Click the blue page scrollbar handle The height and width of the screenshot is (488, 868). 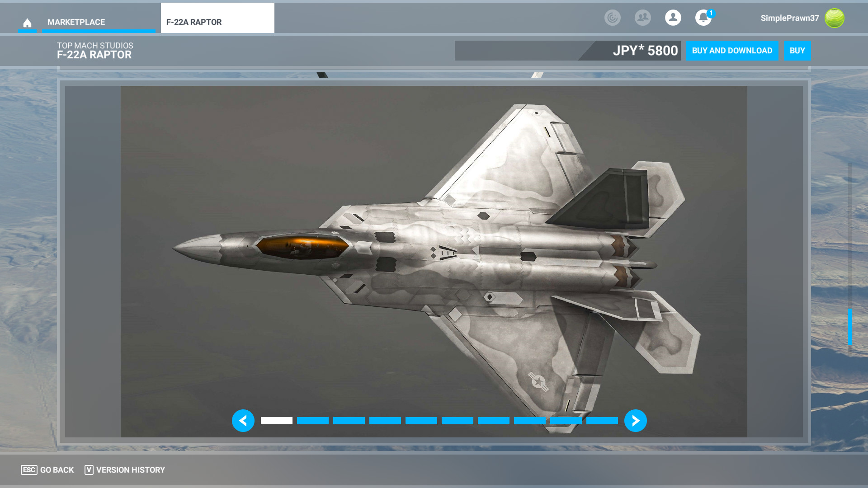click(849, 327)
